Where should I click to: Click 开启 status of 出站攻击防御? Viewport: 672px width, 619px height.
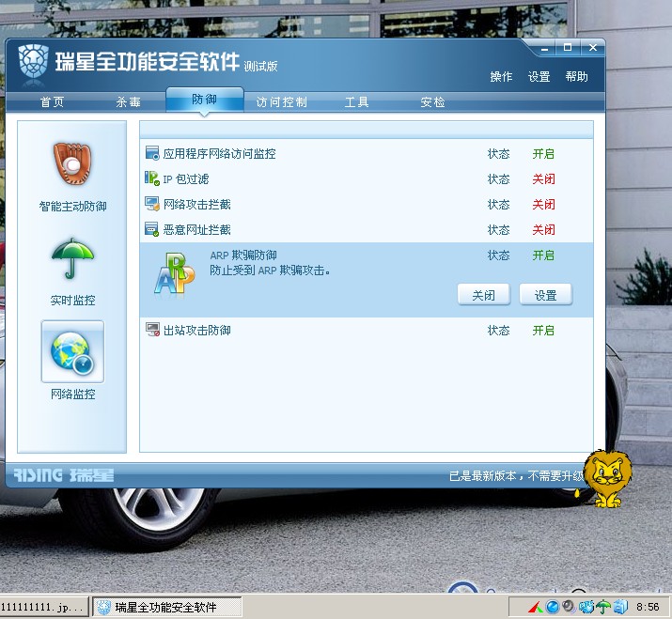(543, 331)
